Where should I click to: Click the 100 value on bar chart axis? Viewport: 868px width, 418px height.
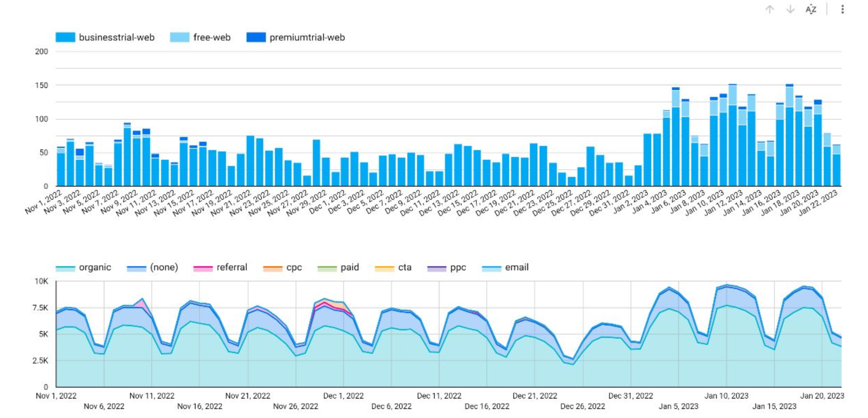click(x=41, y=119)
